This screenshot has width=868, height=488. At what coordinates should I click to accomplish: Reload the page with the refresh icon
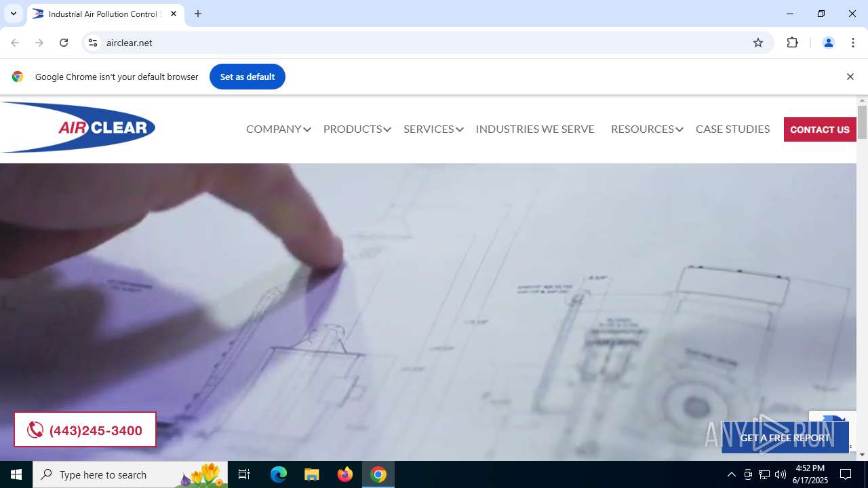tap(64, 43)
